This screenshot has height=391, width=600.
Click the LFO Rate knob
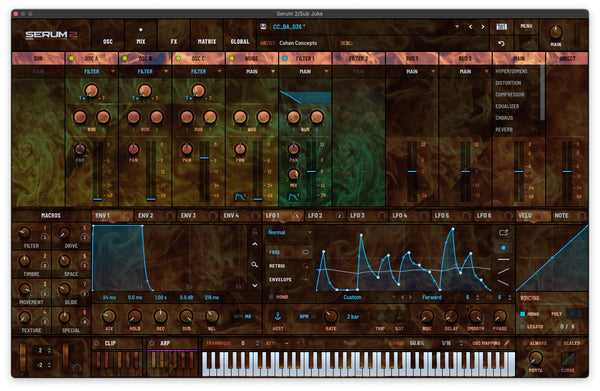point(331,316)
